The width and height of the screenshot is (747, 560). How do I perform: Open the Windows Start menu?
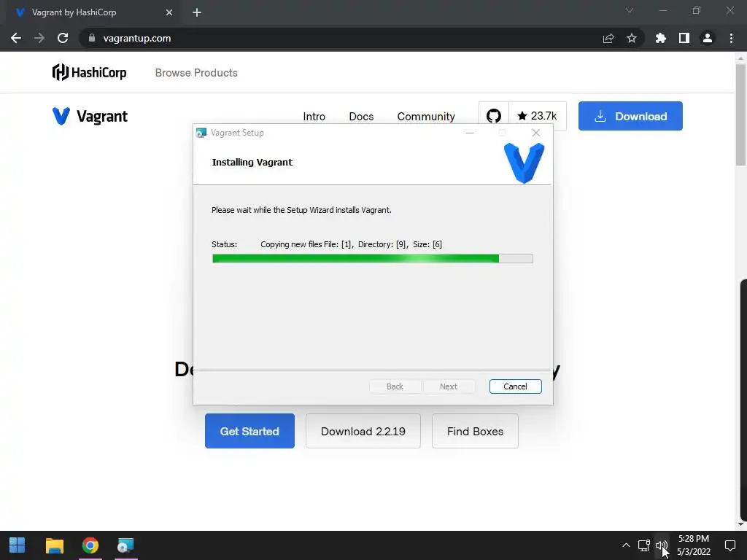point(18,545)
